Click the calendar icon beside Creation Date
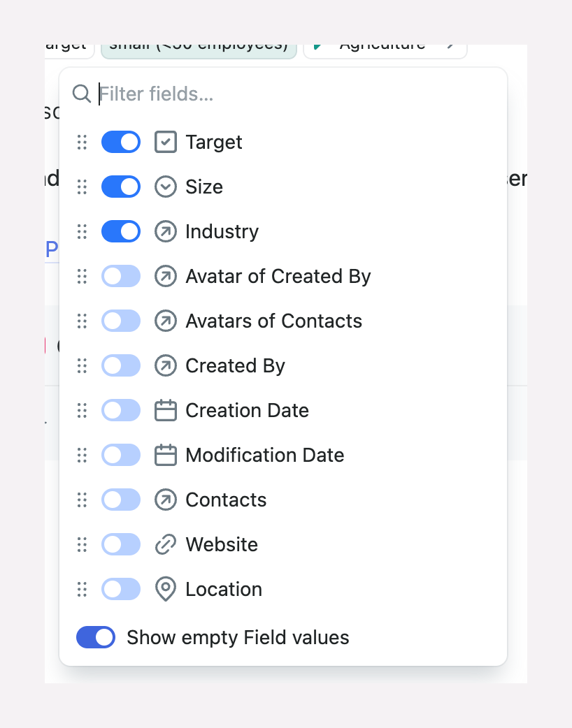 pos(166,410)
